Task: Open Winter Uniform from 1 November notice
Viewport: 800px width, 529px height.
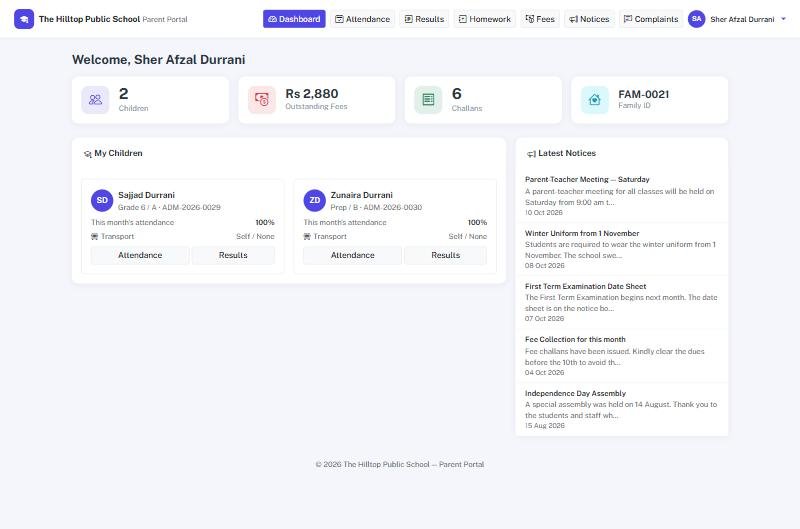Action: 582,233
